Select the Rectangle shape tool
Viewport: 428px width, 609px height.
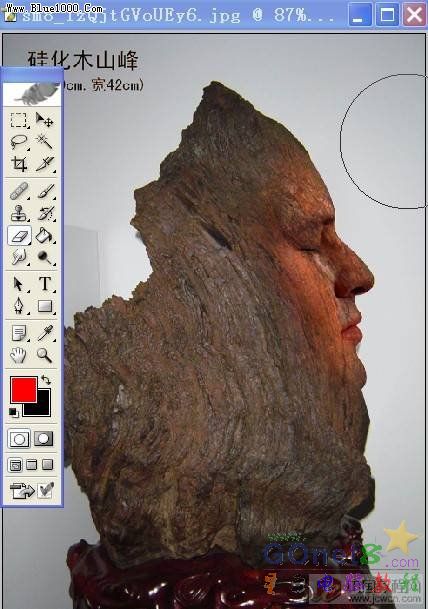[x=44, y=306]
